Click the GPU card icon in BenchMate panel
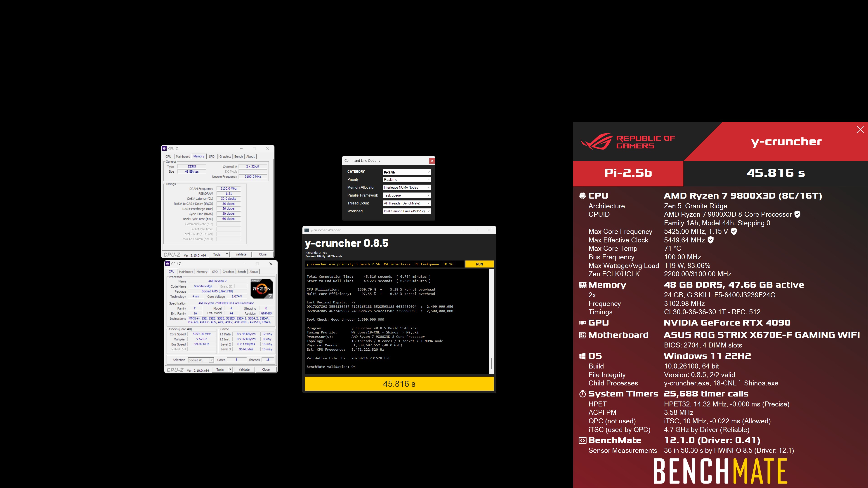Screen dimensions: 868x488 pyautogui.click(x=582, y=323)
